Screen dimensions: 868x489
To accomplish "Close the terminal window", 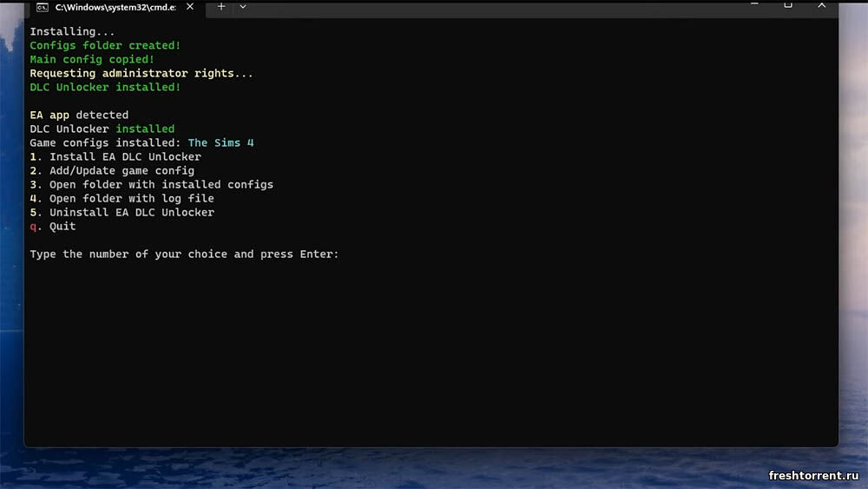I will pyautogui.click(x=821, y=4).
